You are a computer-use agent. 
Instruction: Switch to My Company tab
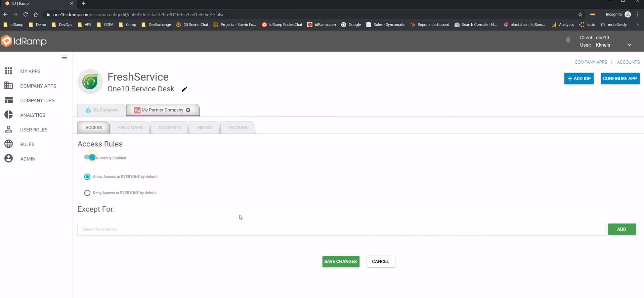102,110
